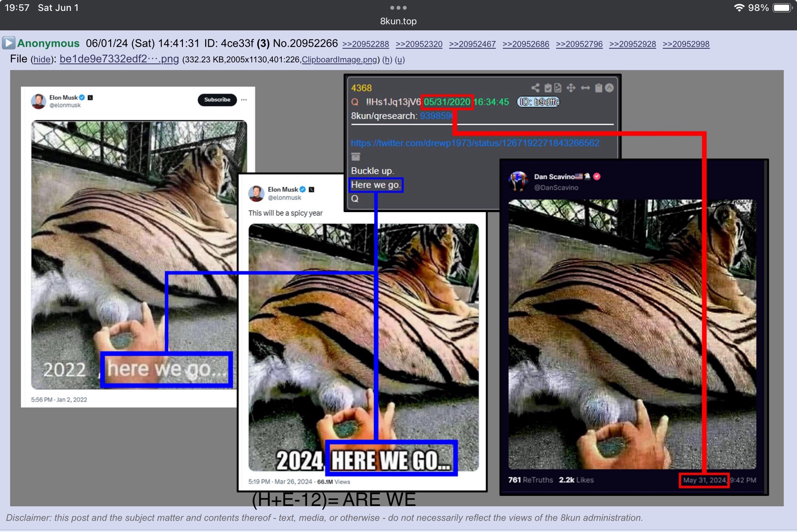Open reply link >>20952796
Image resolution: width=797 pixels, height=532 pixels.
(579, 44)
